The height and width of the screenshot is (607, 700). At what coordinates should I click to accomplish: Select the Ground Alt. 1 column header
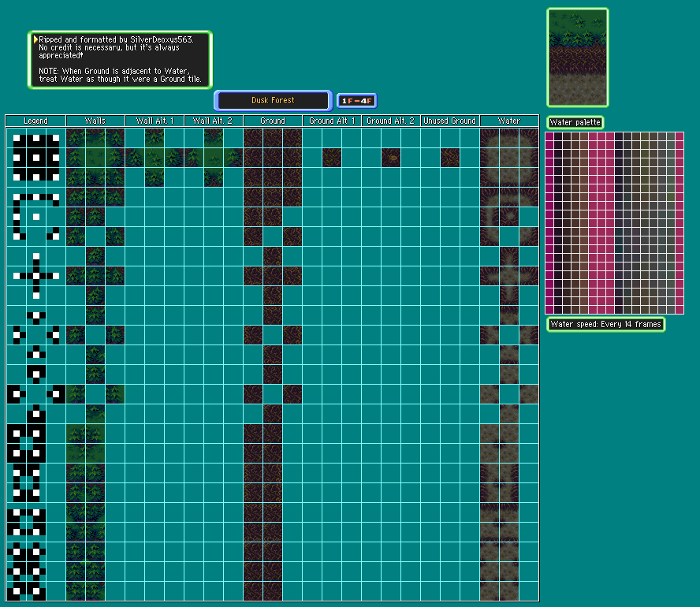(332, 121)
